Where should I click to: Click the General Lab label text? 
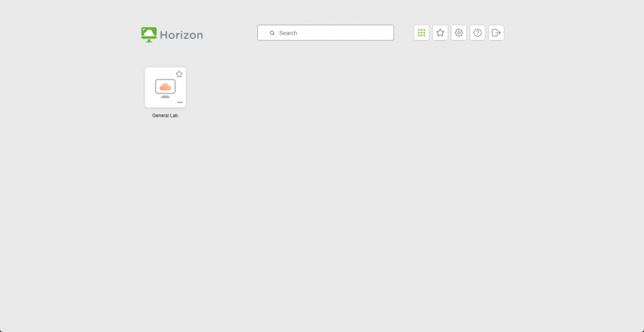[165, 116]
